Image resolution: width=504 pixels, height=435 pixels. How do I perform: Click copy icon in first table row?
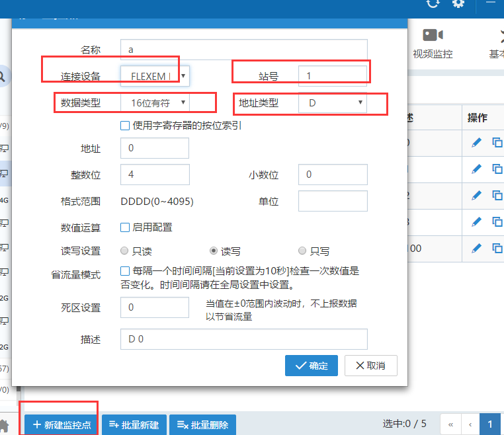(497, 142)
